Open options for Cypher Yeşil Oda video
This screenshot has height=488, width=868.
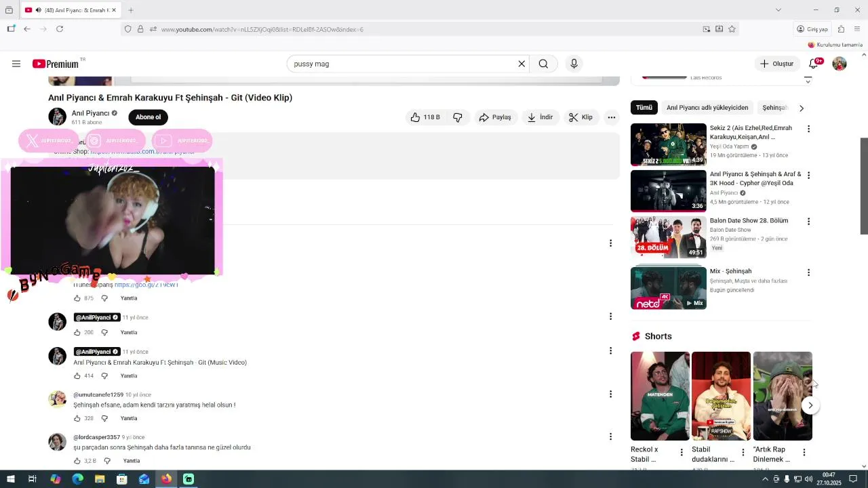tap(808, 175)
